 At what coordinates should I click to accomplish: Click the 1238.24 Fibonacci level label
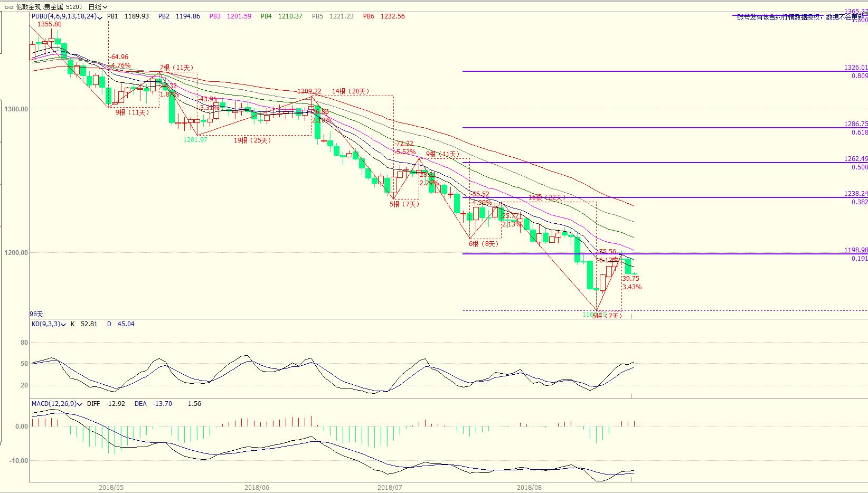[856, 194]
